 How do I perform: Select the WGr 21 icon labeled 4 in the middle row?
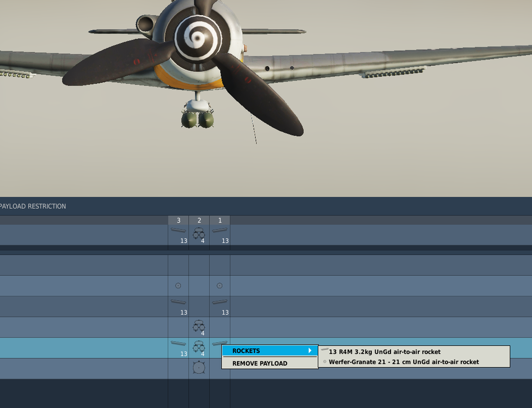199,326
